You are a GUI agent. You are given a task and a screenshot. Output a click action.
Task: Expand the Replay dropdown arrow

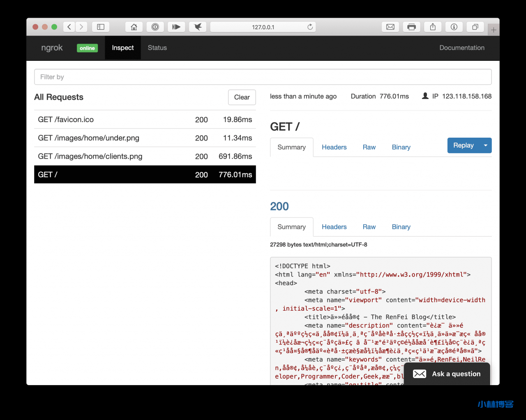(485, 145)
